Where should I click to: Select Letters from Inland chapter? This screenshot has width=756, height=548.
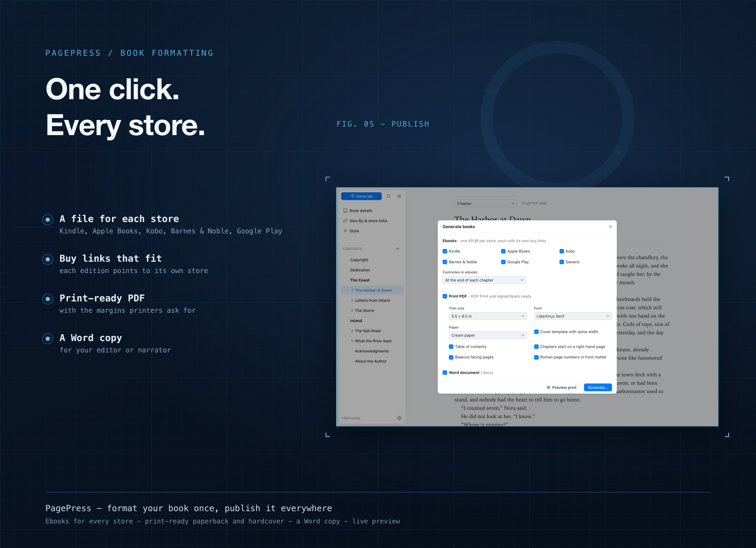pos(372,300)
